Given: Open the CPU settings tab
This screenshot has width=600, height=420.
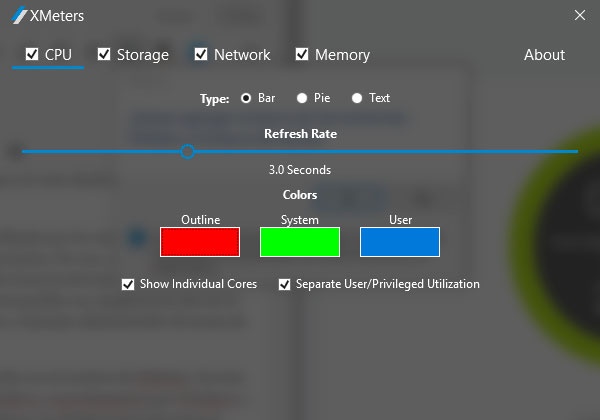Looking at the screenshot, I should tap(58, 55).
